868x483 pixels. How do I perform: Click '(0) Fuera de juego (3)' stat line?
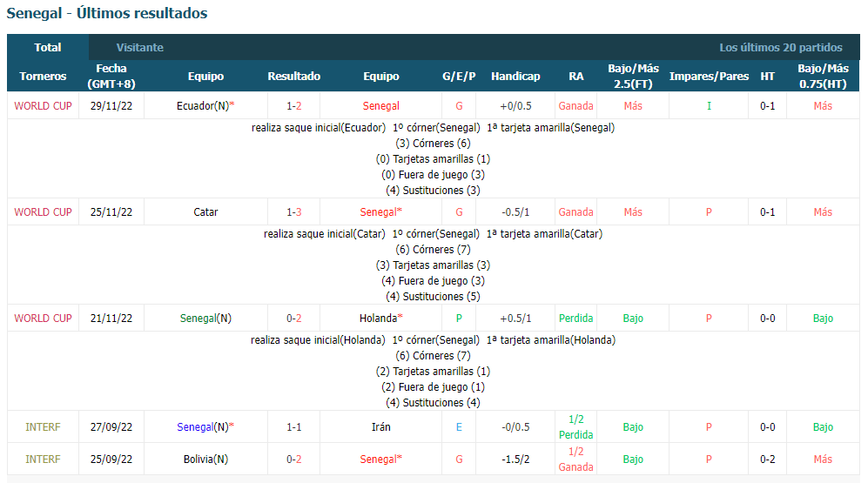[x=433, y=174]
